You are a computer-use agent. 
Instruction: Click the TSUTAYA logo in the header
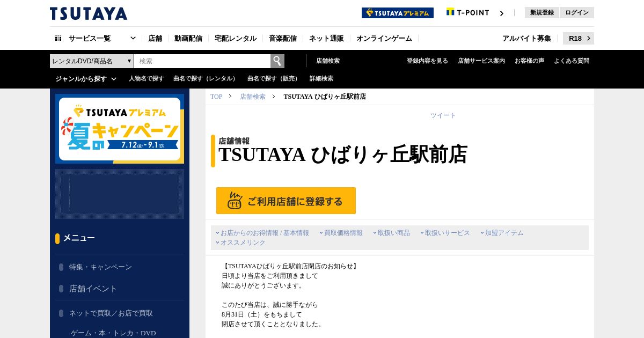click(89, 13)
